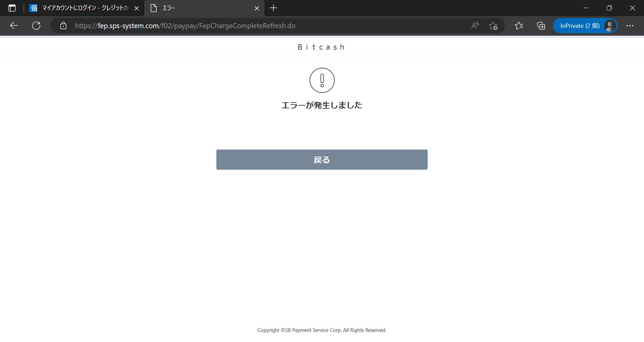Open the Settings and more ellipsis menu
Screen dimensions: 644x342
630,26
